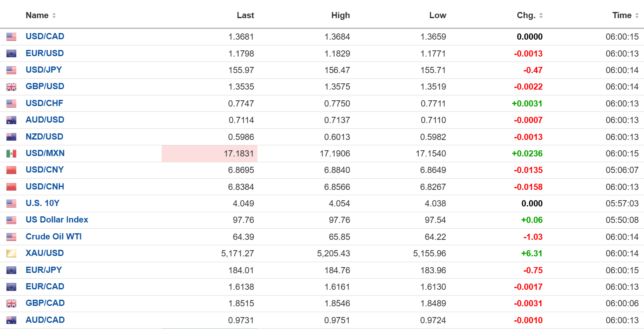Click the China flag icon beside USD/CNY
Viewport: 644px width, 329px height.
point(11,170)
